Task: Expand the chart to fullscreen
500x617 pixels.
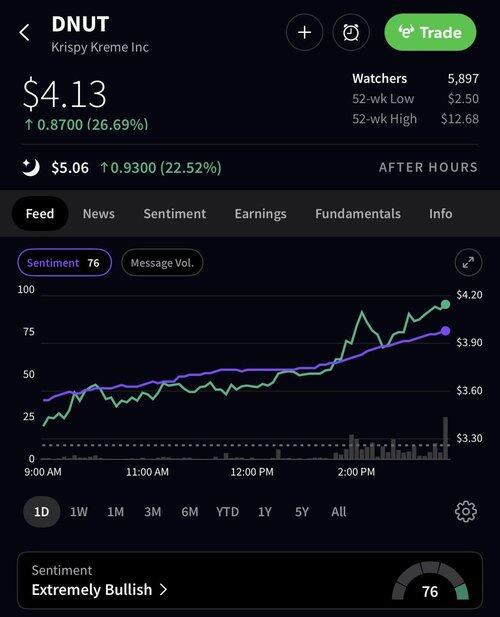Action: tap(468, 262)
